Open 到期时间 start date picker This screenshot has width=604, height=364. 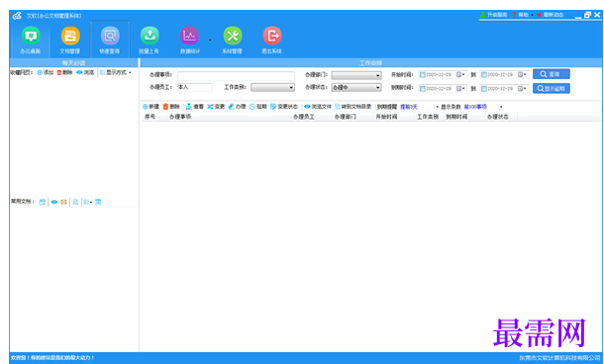[461, 88]
